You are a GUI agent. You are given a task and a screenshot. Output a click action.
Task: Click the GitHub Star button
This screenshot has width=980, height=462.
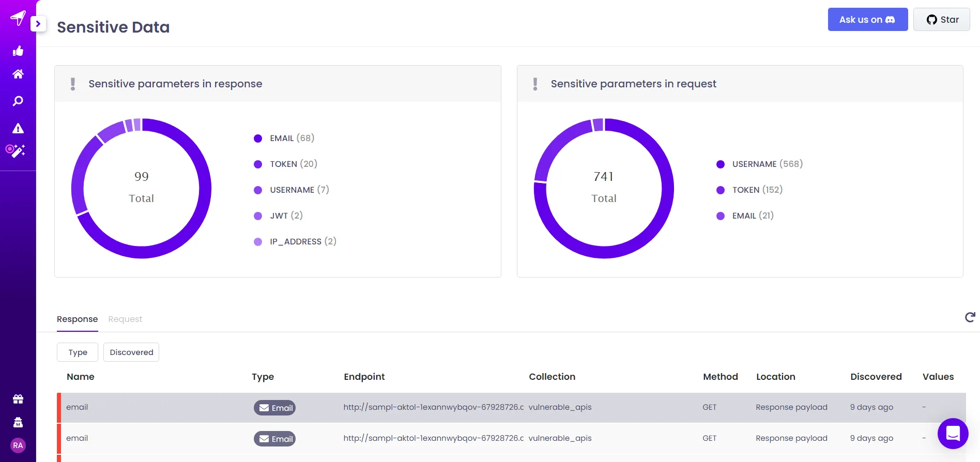[x=942, y=20]
